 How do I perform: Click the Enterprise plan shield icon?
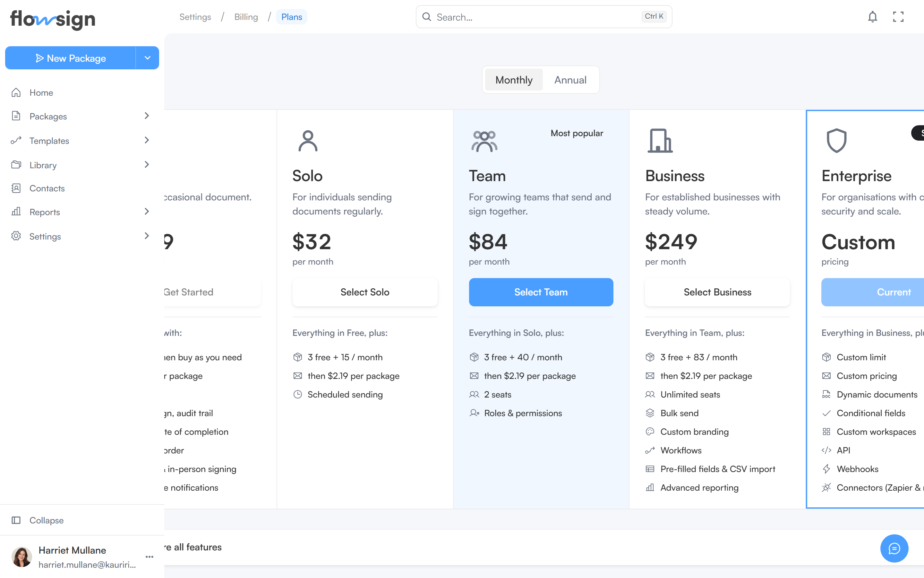click(x=836, y=141)
